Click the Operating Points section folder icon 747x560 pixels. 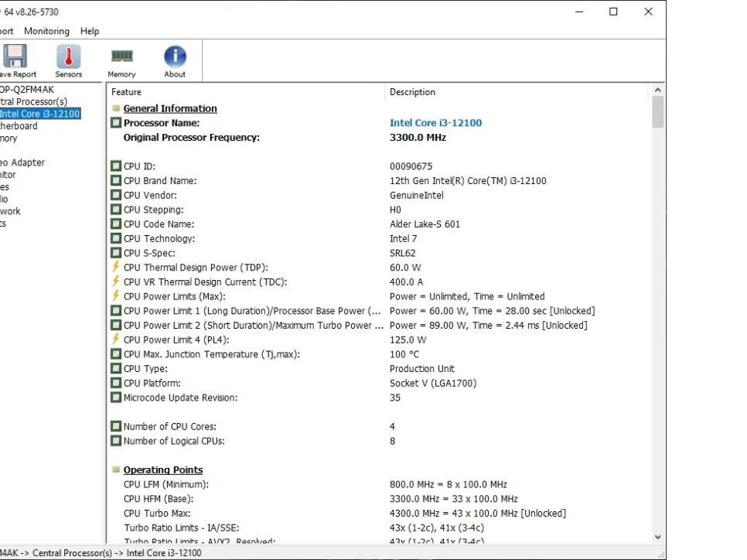116,470
